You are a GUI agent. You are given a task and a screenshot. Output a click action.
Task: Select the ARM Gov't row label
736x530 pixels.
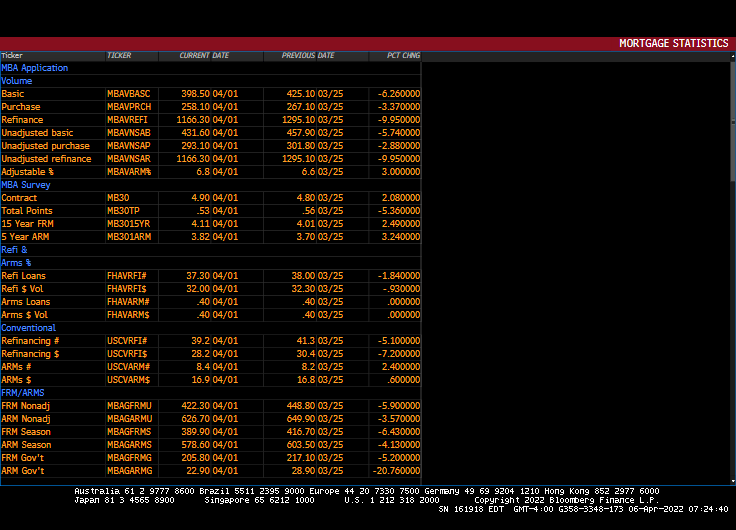(23, 471)
